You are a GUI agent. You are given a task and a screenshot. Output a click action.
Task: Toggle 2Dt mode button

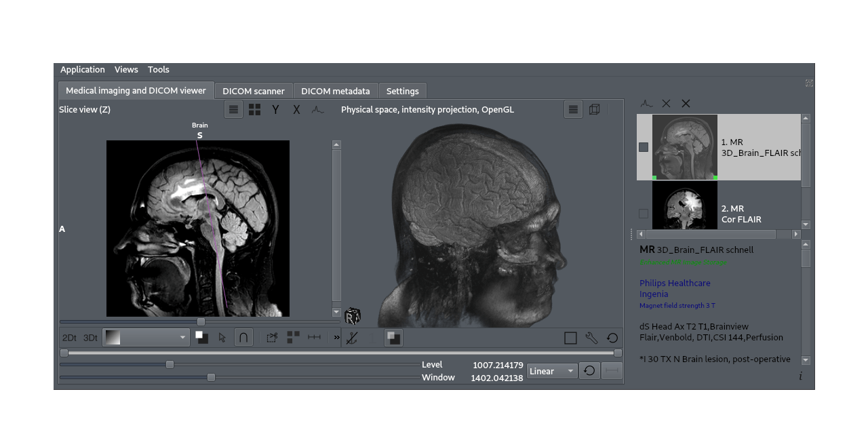tap(69, 337)
